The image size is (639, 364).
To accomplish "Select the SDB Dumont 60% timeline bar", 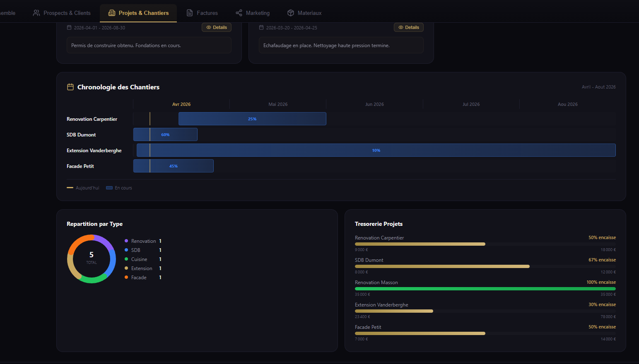I will (165, 134).
